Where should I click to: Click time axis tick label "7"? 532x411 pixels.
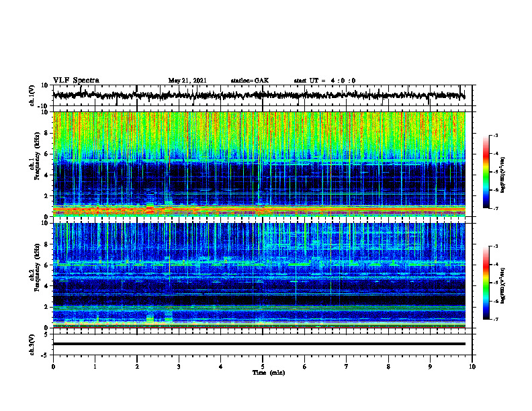(347, 367)
